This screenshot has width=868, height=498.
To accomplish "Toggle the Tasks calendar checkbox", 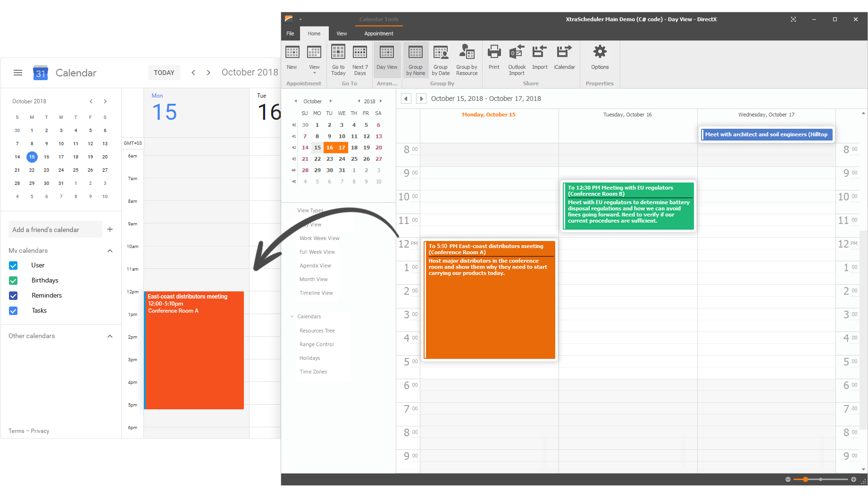I will (x=13, y=311).
